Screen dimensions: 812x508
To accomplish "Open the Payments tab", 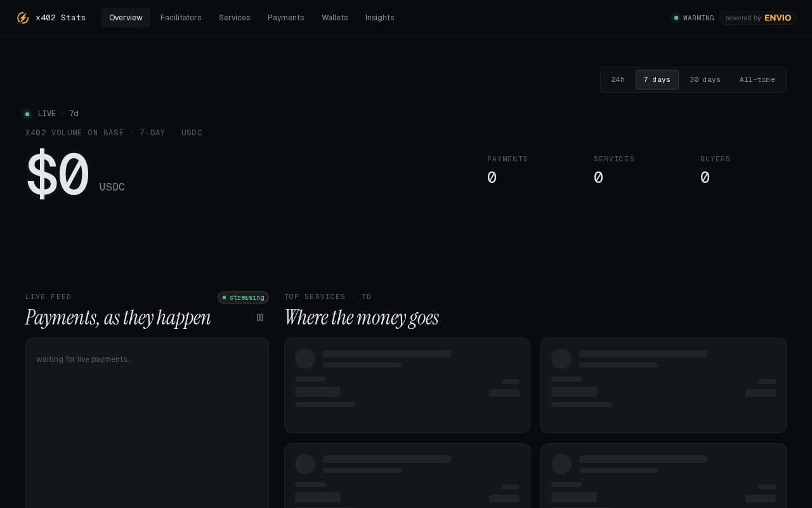I will pyautogui.click(x=286, y=18).
